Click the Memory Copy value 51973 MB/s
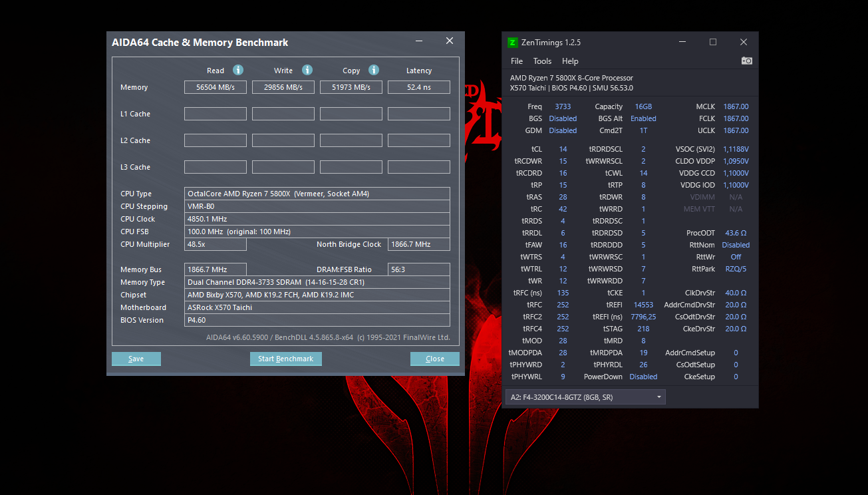 point(351,87)
